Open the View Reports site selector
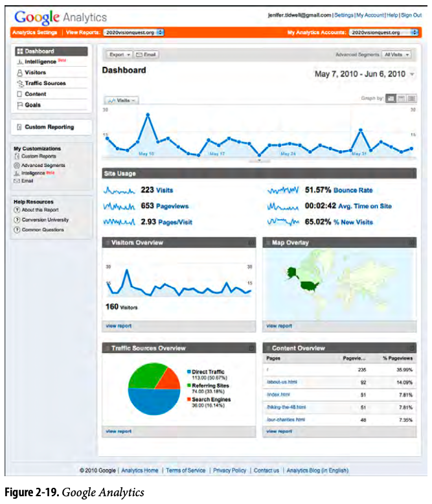Image resolution: width=432 pixels, height=504 pixels. tap(133, 32)
